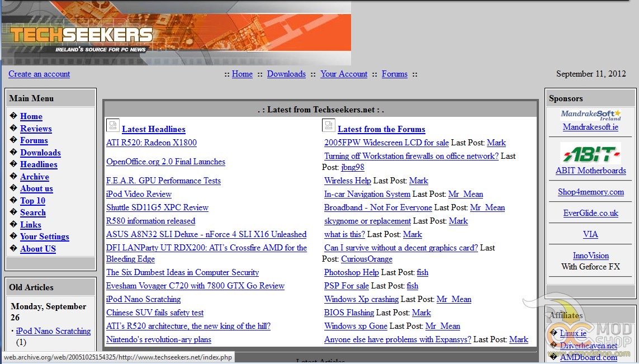Open Forums in top navigation
Screen dimensions: 639x364
pos(395,74)
